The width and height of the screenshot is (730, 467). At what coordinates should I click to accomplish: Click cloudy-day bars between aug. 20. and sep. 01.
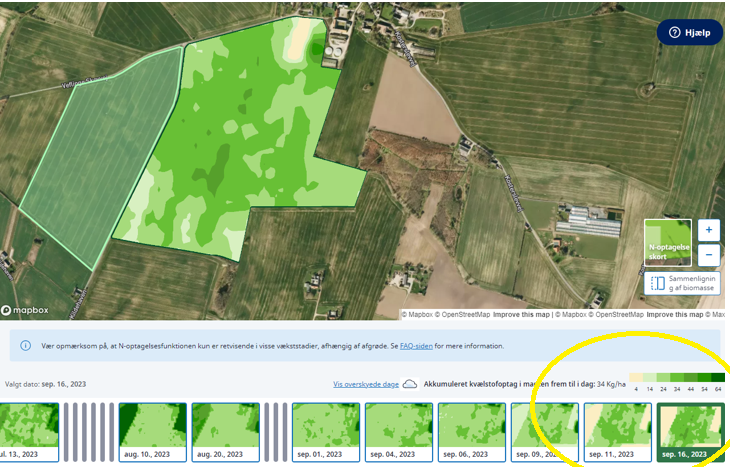point(276,432)
